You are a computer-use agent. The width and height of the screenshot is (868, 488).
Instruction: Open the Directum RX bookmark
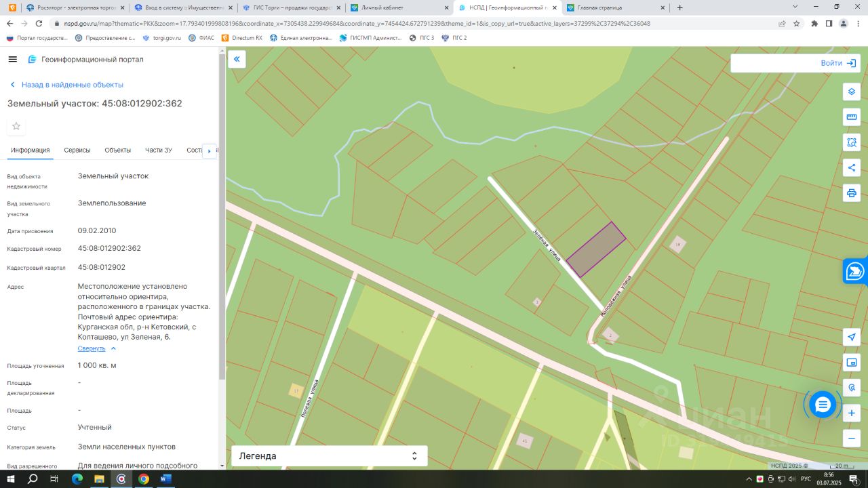click(x=242, y=38)
